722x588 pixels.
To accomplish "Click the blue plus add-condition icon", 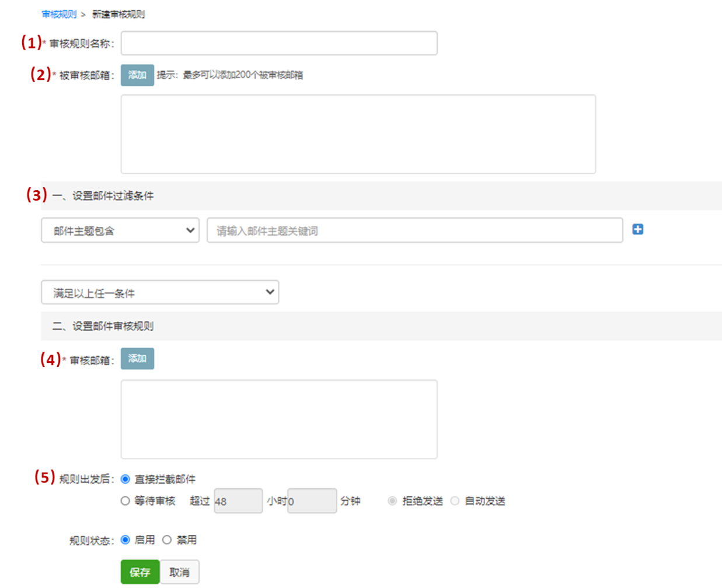I will coord(637,229).
